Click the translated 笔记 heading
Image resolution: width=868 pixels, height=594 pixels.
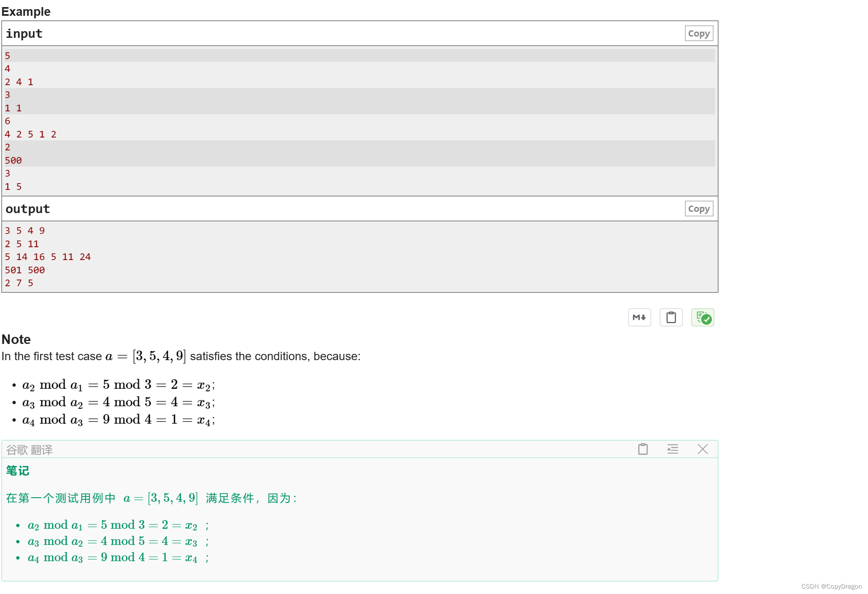(x=17, y=471)
